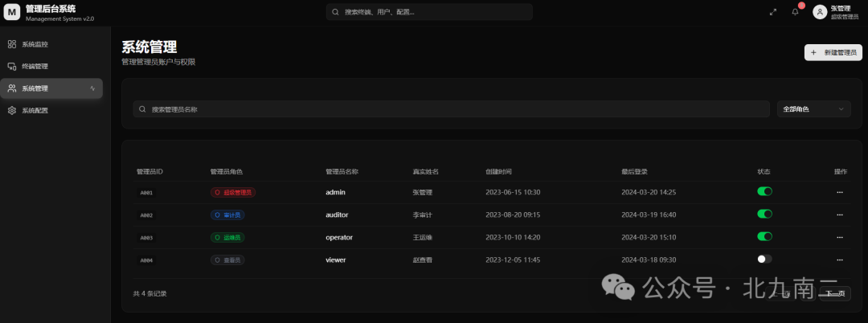Open actions menu for admin row
The width and height of the screenshot is (868, 323).
(840, 193)
